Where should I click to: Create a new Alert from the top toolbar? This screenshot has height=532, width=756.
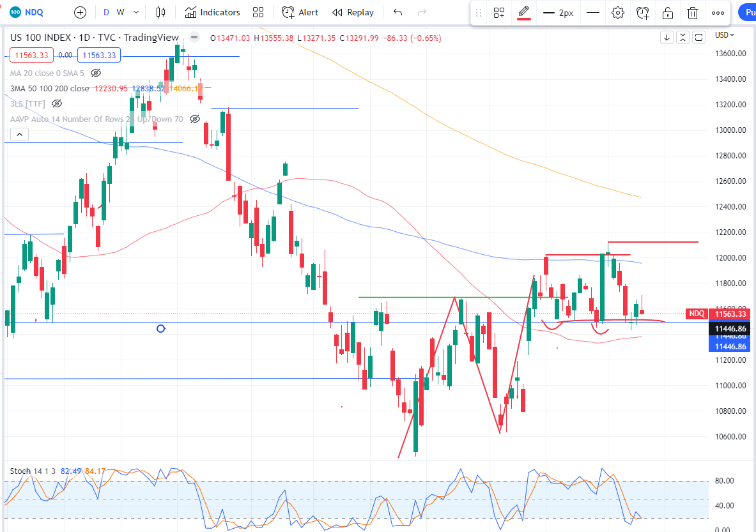click(x=300, y=13)
